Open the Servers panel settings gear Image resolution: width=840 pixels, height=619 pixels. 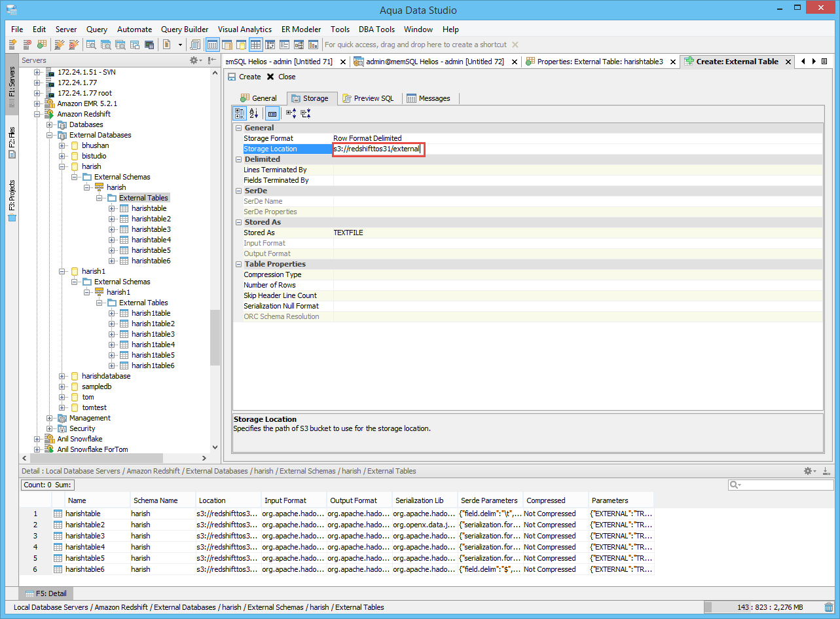[x=195, y=60]
